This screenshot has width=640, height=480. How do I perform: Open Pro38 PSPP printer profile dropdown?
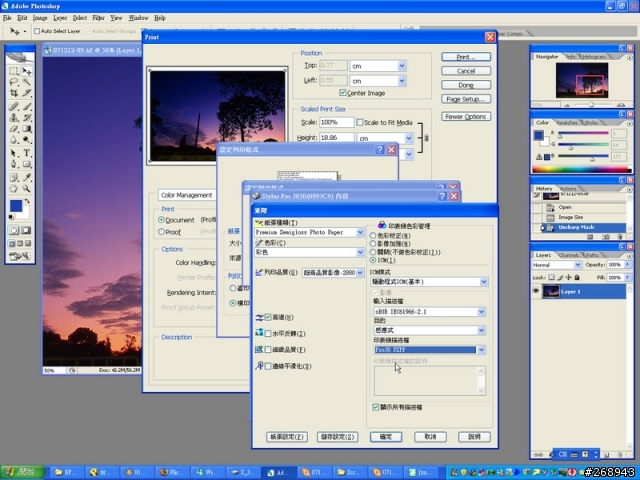click(481, 350)
